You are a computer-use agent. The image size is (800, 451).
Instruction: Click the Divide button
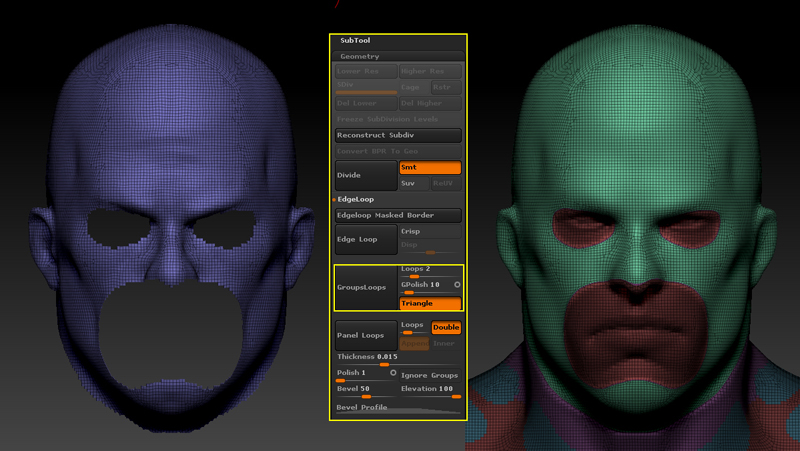366,176
